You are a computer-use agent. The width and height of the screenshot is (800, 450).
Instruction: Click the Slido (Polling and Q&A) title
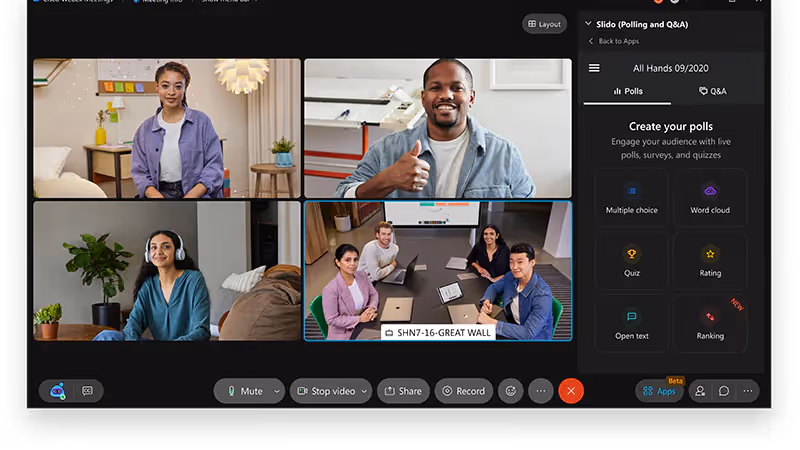pyautogui.click(x=642, y=24)
